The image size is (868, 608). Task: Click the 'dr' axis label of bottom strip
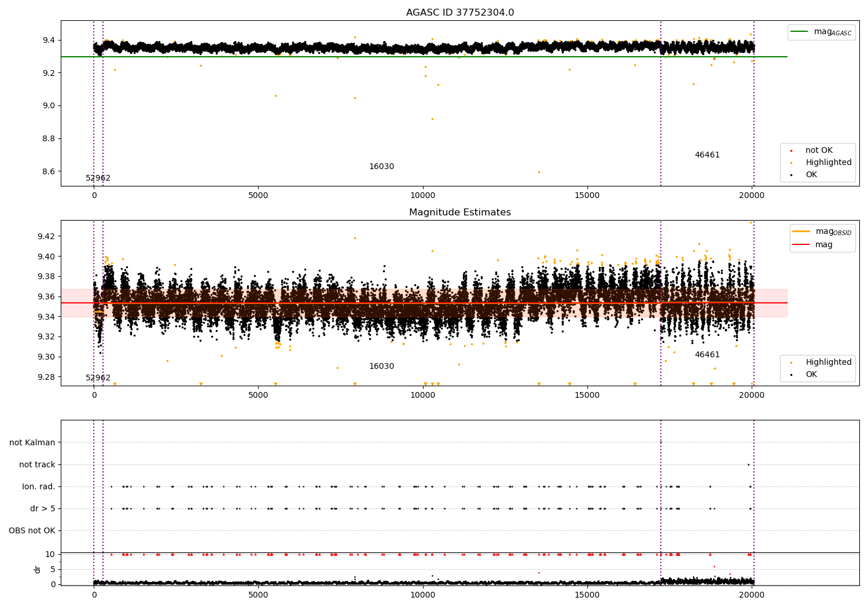point(38,569)
